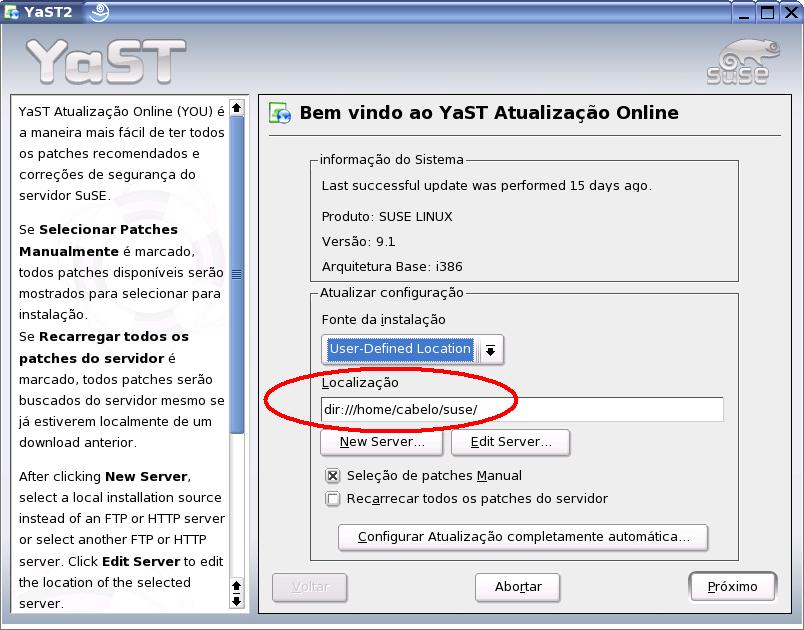Click the New Server... button

tap(381, 442)
